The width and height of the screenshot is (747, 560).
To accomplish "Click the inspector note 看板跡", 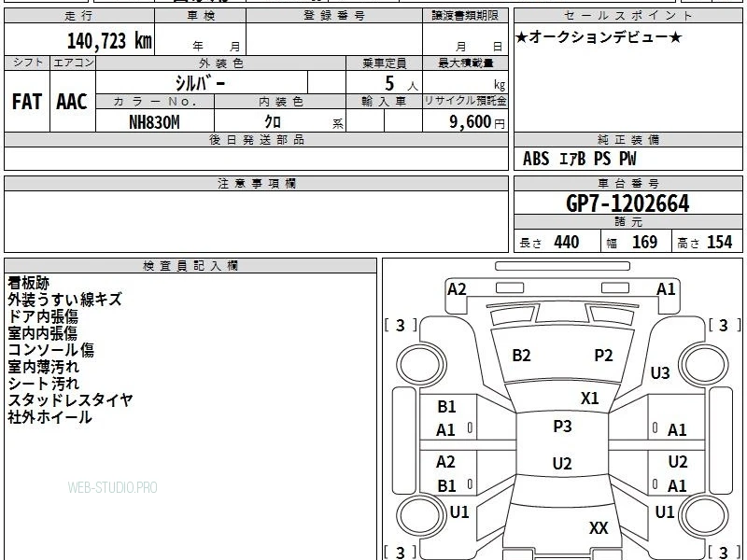I will (x=29, y=283).
